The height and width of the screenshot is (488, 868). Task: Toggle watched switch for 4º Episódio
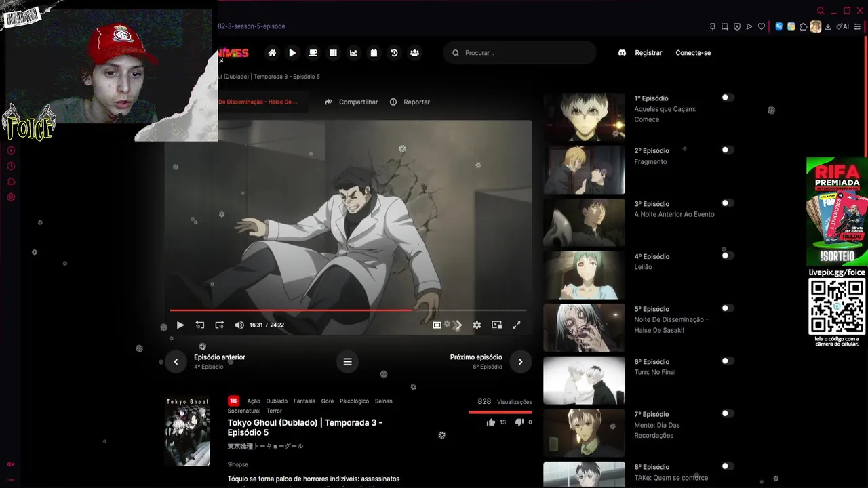click(x=727, y=256)
